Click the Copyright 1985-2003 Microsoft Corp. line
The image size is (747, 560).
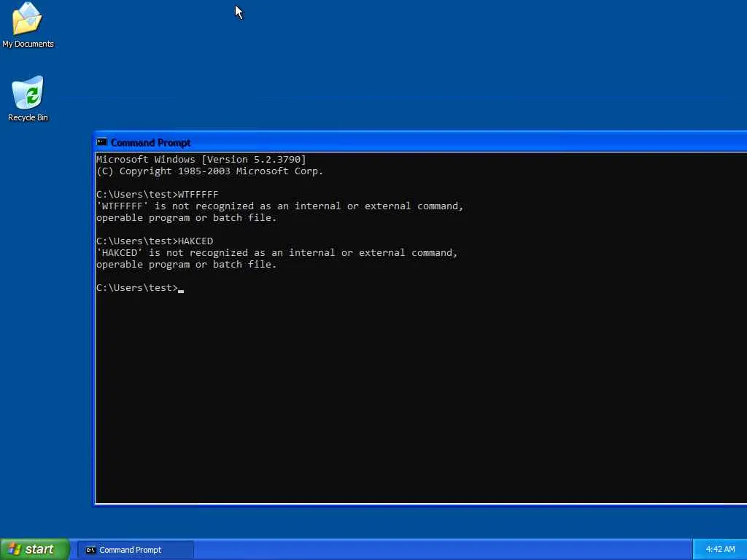click(x=209, y=171)
